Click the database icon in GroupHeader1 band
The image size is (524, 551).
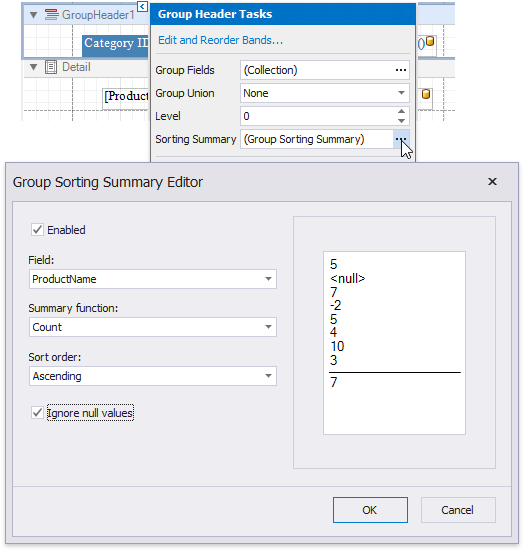(429, 41)
